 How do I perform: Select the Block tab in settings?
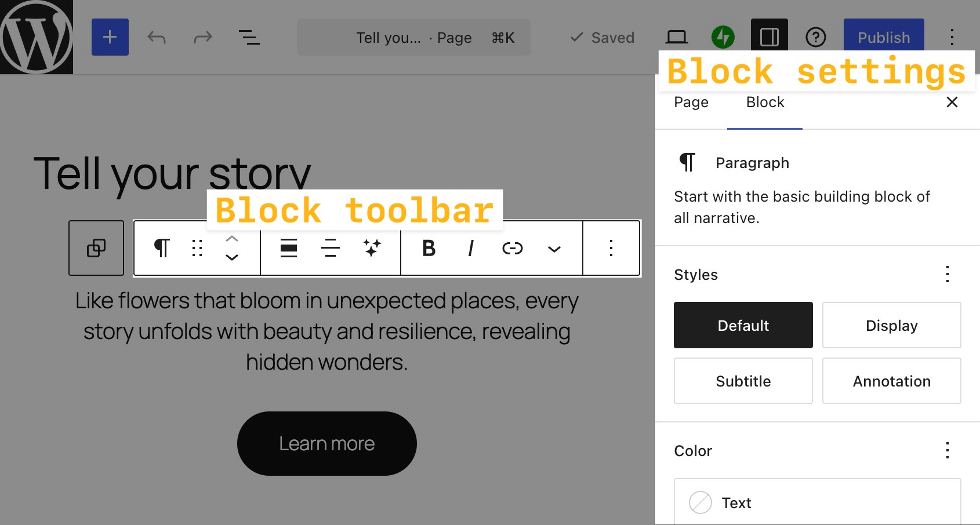pyautogui.click(x=764, y=102)
